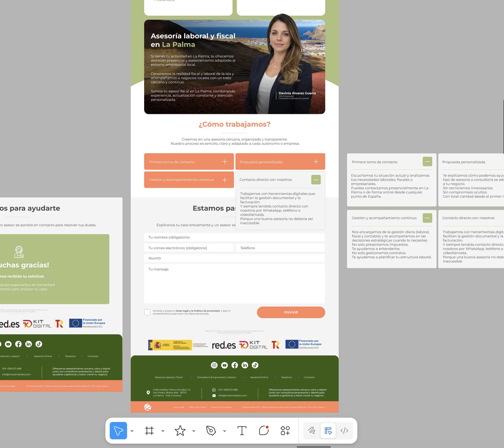
Task: Click Facebook icon in left frame footer
Action: [x=18, y=344]
